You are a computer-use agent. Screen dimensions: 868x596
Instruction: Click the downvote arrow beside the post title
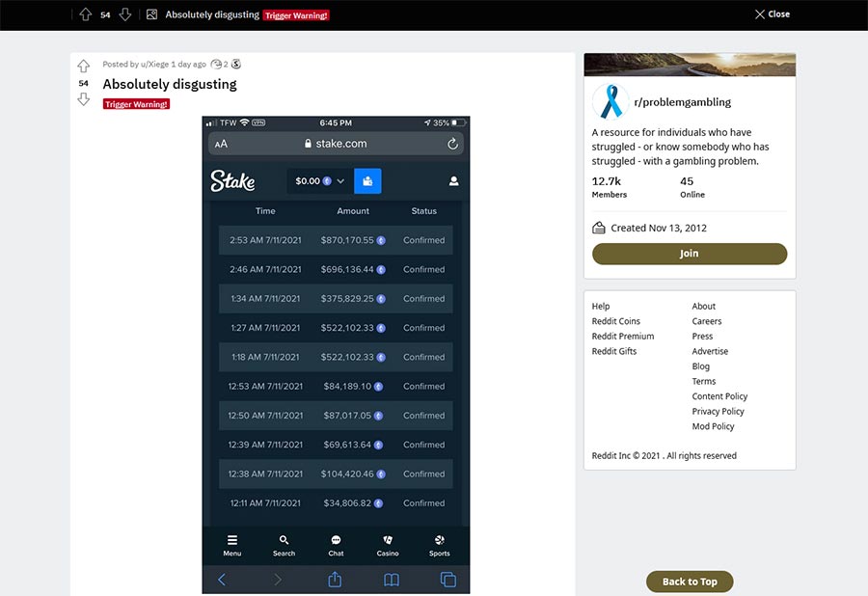coord(84,99)
